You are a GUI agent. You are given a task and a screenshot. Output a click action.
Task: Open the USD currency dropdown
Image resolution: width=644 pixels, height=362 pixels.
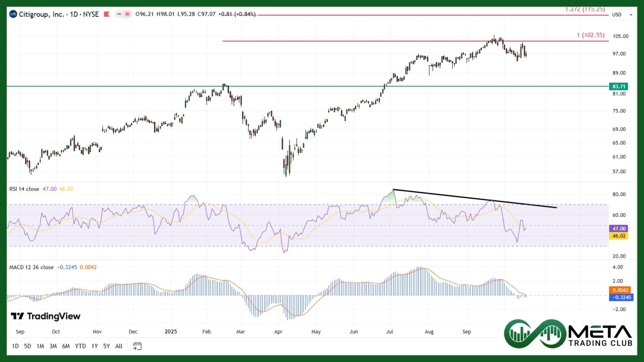[x=622, y=14]
